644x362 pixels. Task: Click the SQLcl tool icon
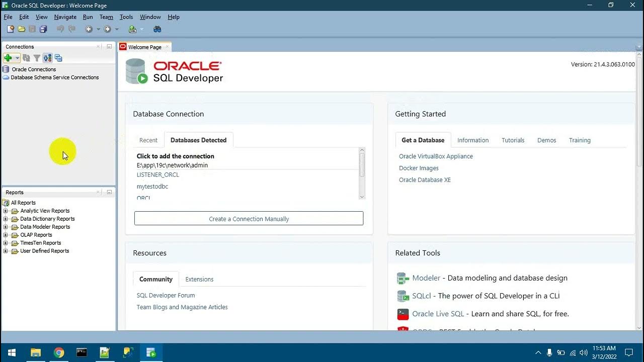pos(403,296)
